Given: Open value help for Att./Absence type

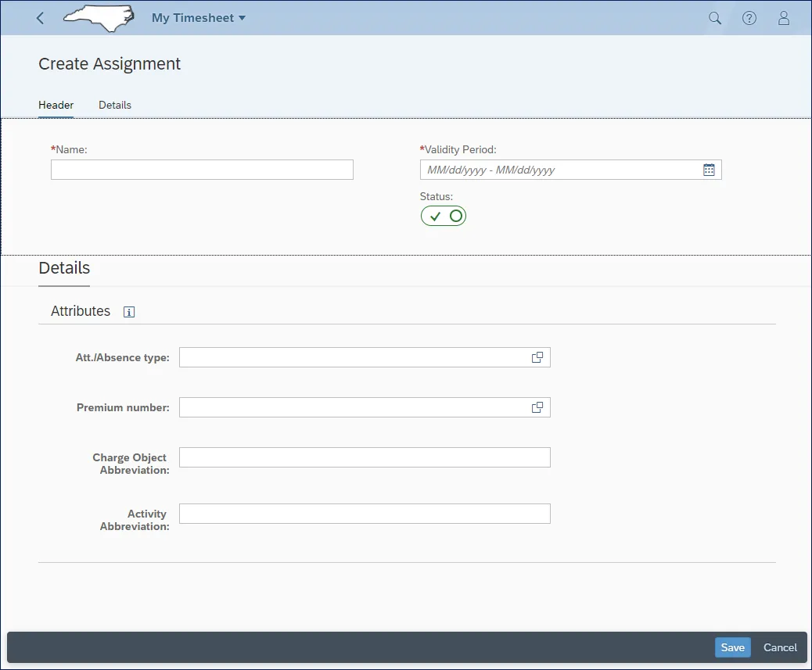Looking at the screenshot, I should pyautogui.click(x=537, y=357).
